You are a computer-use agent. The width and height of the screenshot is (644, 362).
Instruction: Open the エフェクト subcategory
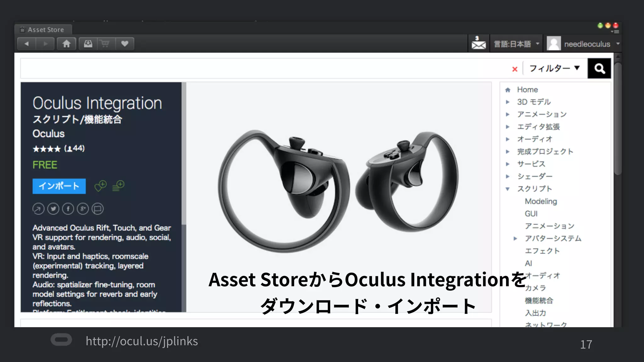[x=542, y=251]
